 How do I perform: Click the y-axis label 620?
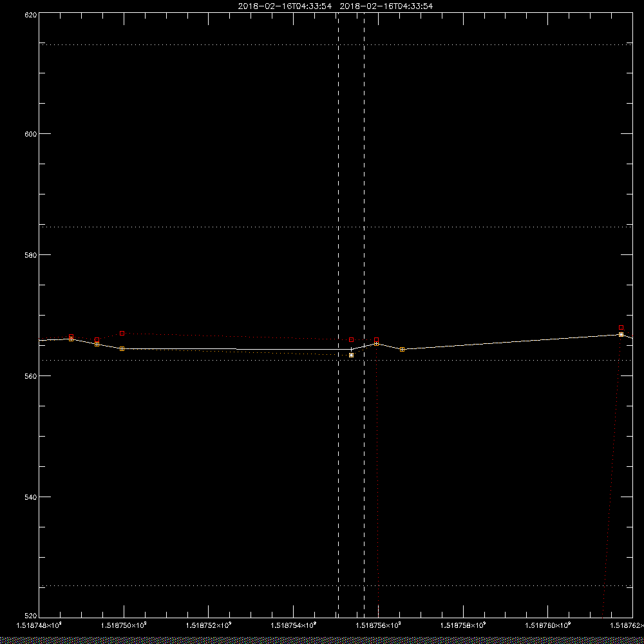click(x=32, y=15)
